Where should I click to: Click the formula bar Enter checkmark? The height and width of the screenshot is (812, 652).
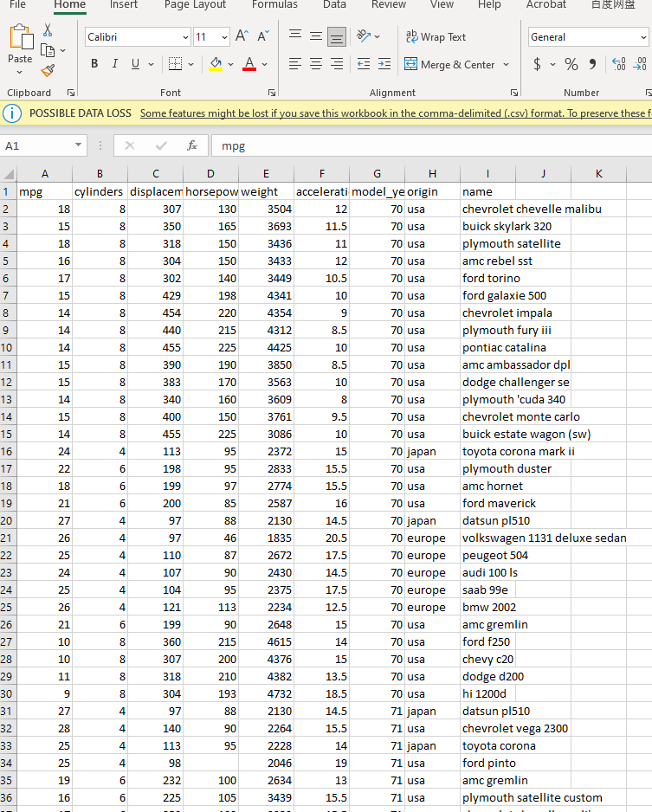pyautogui.click(x=161, y=146)
